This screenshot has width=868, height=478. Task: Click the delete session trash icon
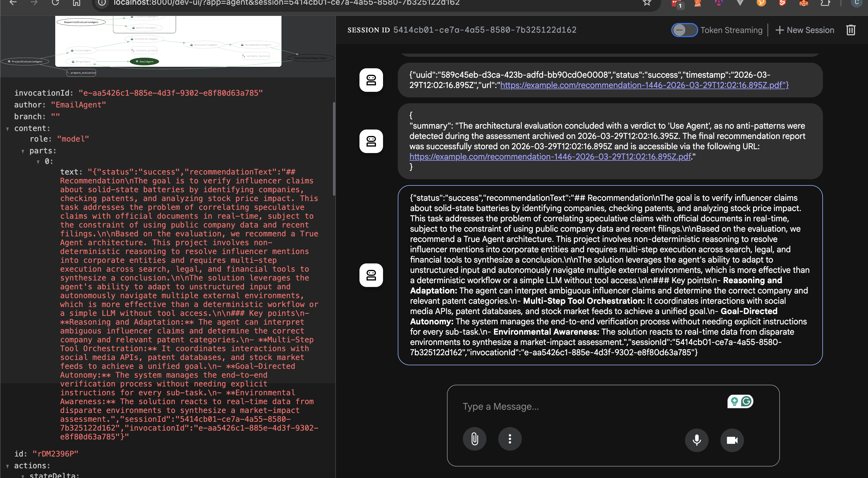pos(851,30)
